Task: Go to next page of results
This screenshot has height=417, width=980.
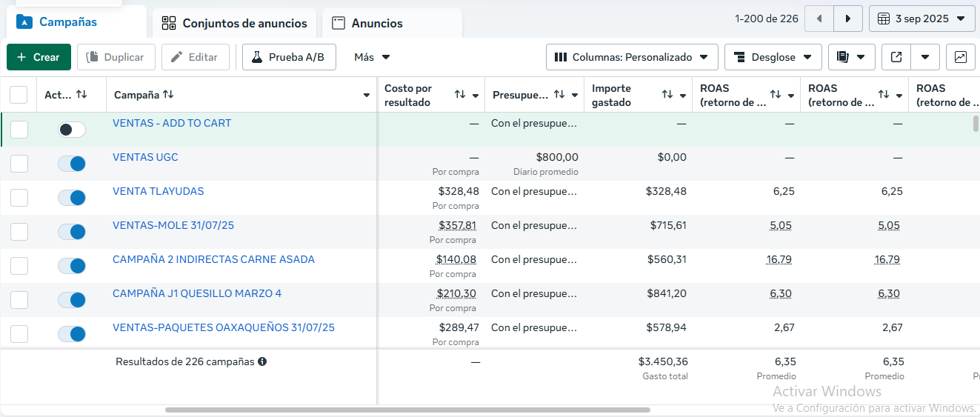Action: 848,19
